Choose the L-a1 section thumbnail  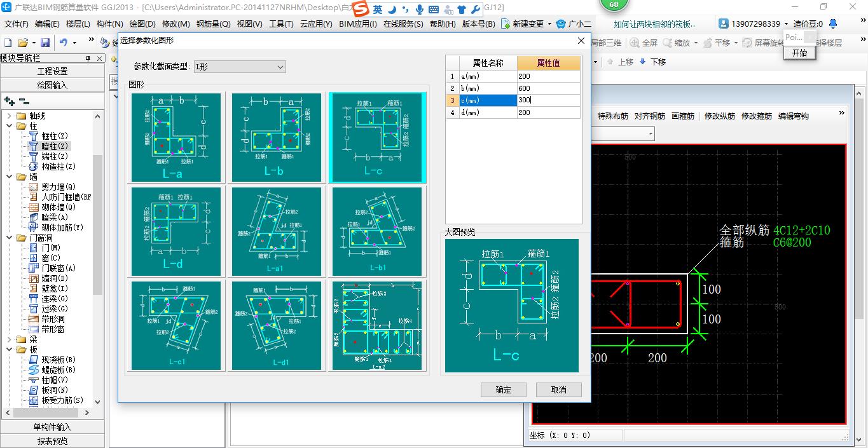tap(277, 231)
